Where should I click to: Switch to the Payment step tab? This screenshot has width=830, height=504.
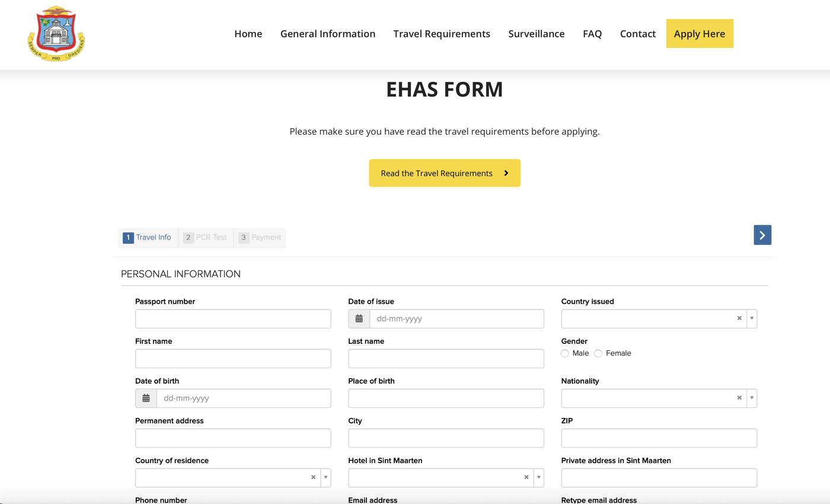260,238
